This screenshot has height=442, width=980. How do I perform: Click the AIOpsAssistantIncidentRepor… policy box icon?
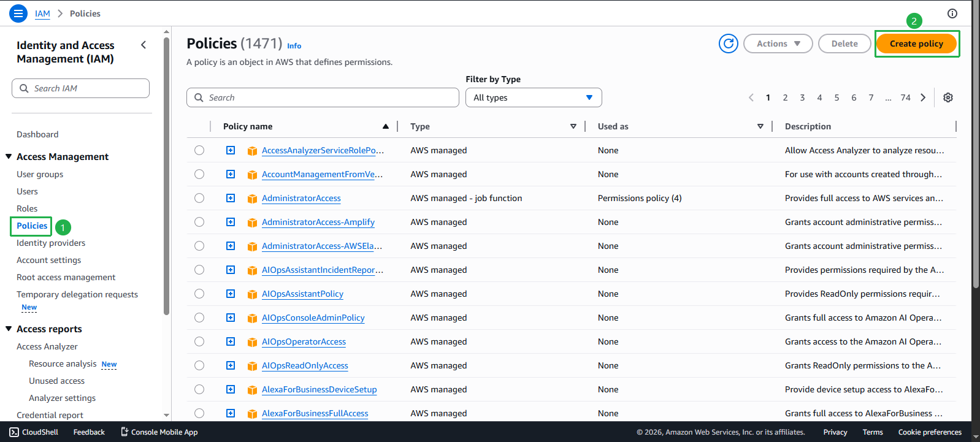tap(252, 270)
